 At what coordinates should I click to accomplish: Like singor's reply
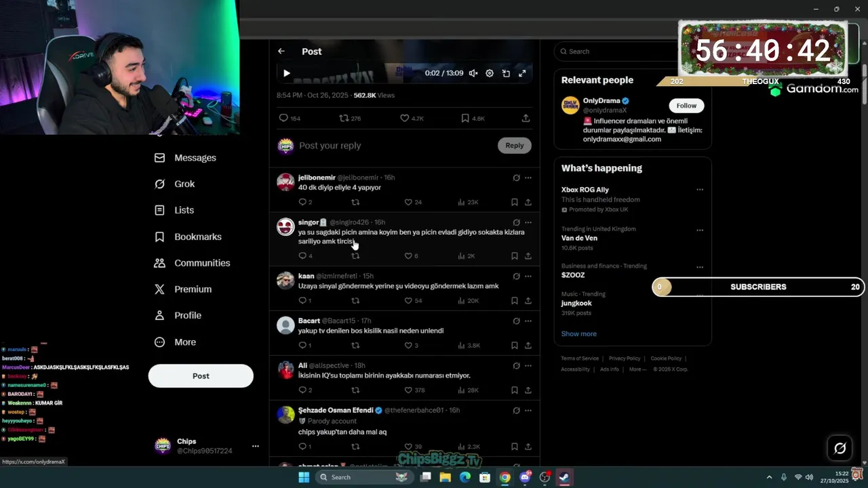(x=411, y=256)
